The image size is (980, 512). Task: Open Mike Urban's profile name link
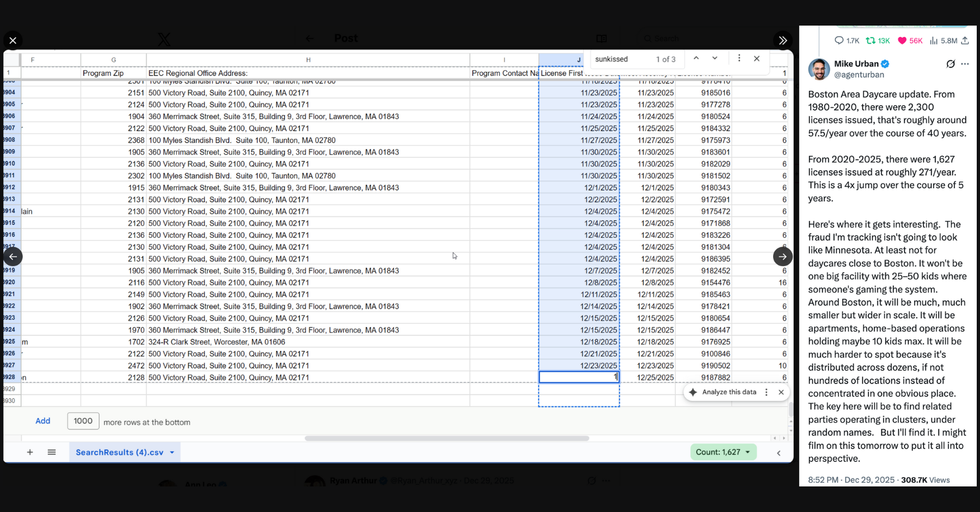856,64
